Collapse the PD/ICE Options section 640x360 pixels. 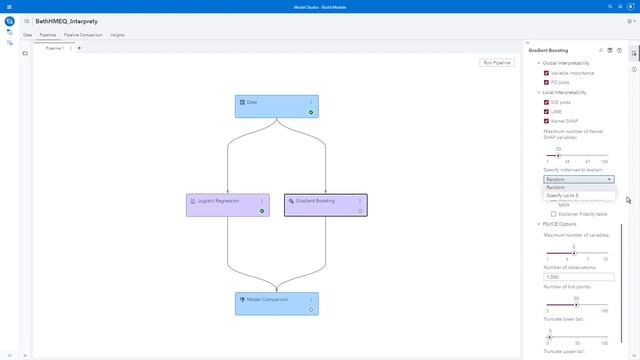tap(538, 224)
